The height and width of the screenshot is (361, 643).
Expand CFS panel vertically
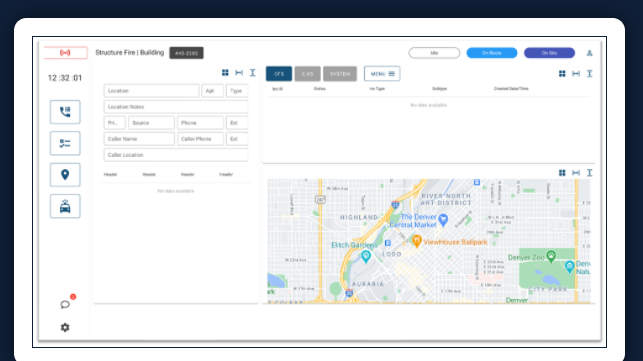[x=590, y=73]
